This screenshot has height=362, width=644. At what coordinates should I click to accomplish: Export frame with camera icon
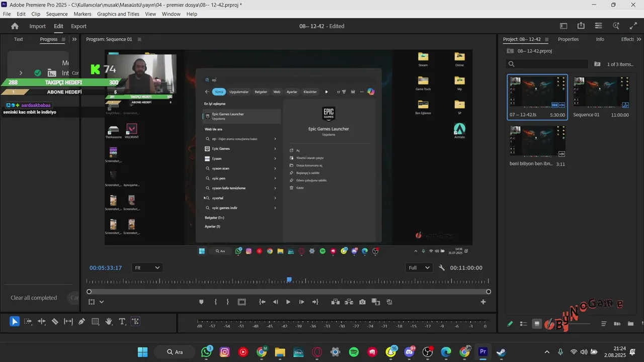[x=362, y=302]
